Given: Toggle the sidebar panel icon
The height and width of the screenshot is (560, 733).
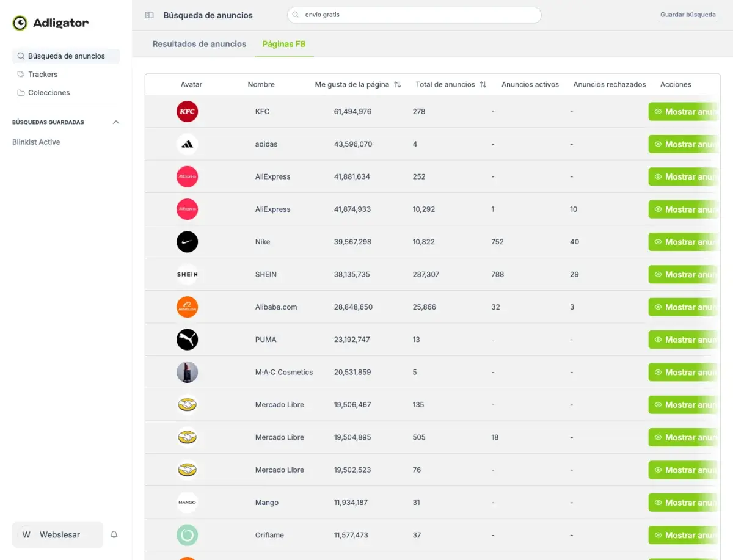Looking at the screenshot, I should point(149,15).
